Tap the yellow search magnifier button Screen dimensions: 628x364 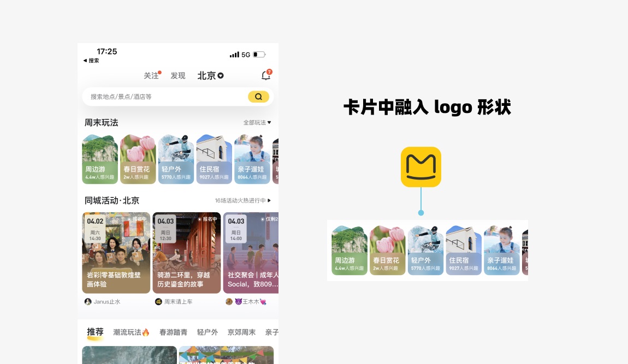pyautogui.click(x=258, y=97)
